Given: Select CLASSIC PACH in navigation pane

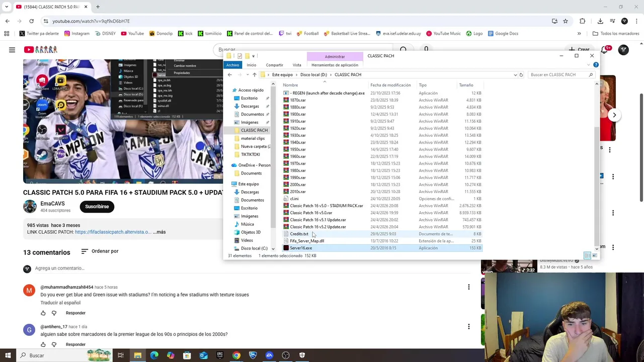Looking at the screenshot, I should coord(254,130).
